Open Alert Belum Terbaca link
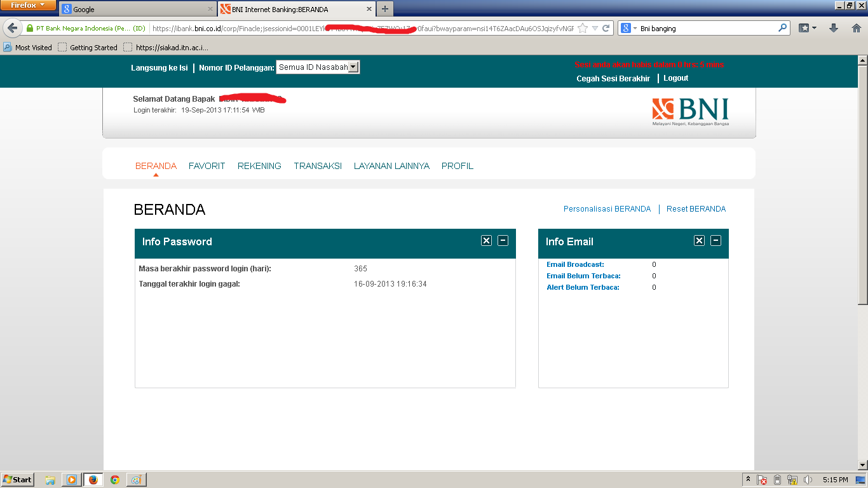This screenshot has height=488, width=868. (583, 287)
